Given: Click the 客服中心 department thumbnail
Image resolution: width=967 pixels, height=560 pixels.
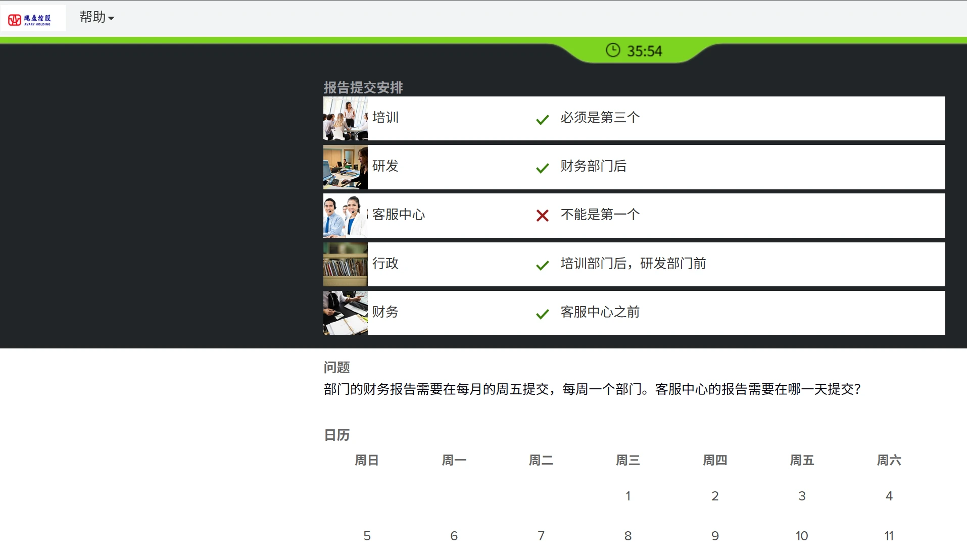Looking at the screenshot, I should pyautogui.click(x=346, y=216).
